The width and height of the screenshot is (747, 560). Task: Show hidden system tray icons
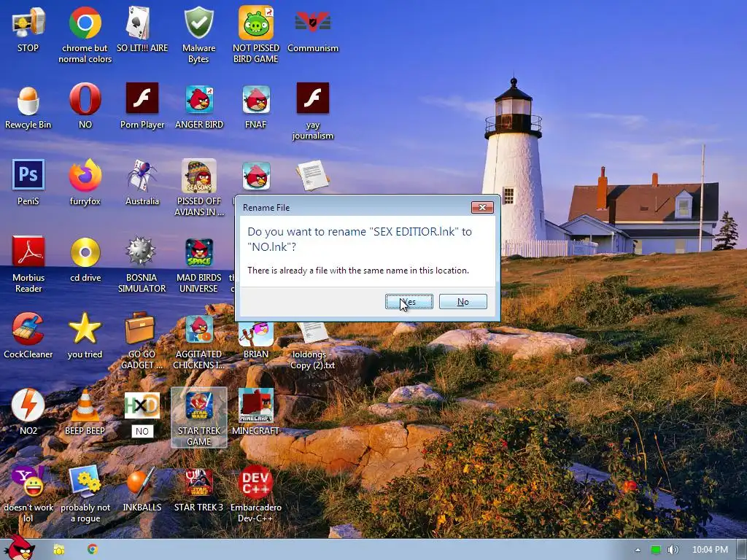click(638, 550)
